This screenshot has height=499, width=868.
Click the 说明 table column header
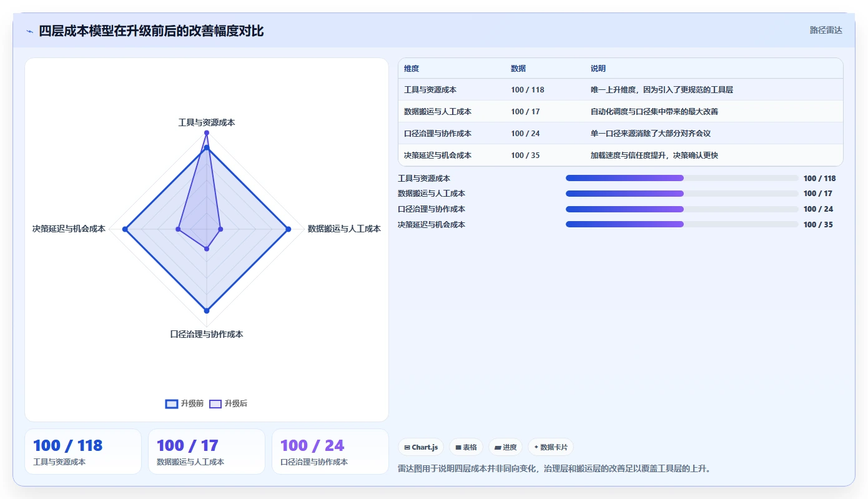point(598,69)
